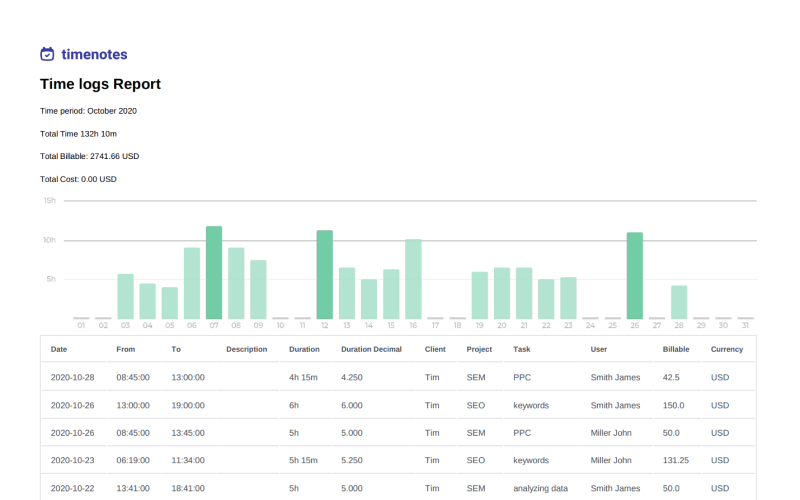
Task: Click the timenotes brand name
Action: coord(94,54)
